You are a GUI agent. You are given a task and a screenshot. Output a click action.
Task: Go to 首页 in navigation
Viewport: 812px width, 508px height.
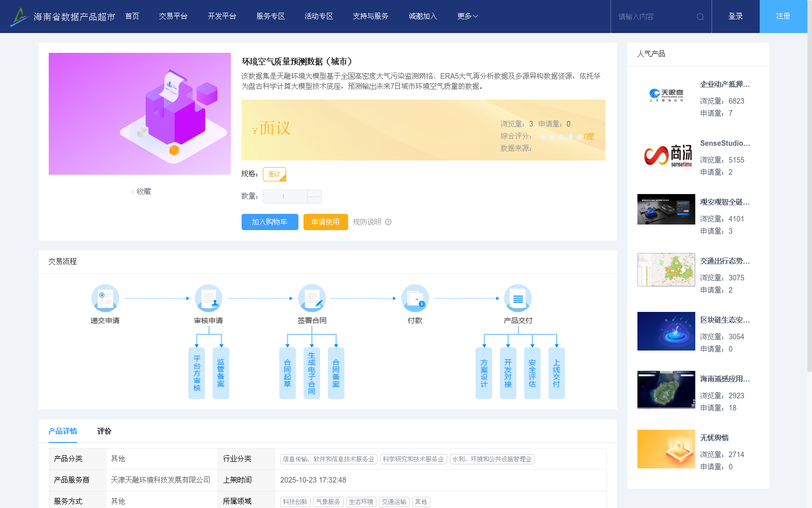click(132, 16)
